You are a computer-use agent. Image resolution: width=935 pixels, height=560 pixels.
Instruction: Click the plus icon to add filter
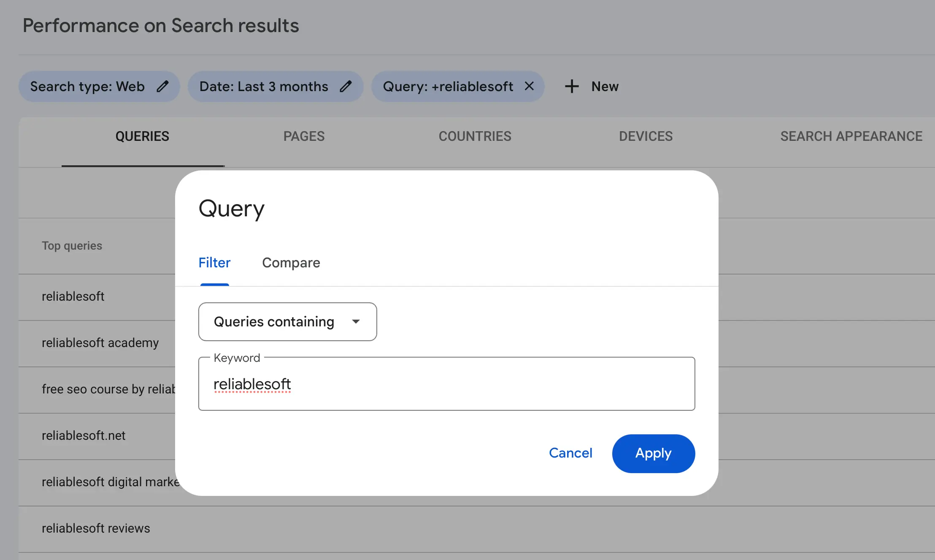[x=572, y=86]
